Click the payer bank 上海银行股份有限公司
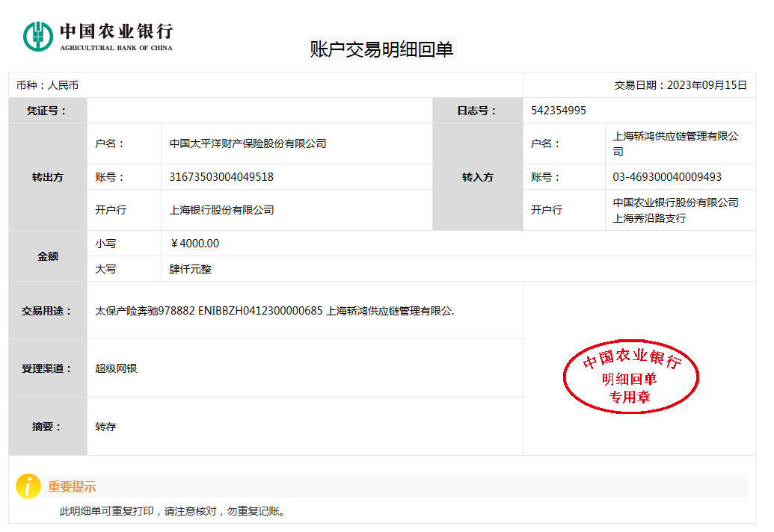The height and width of the screenshot is (532, 774). (221, 210)
